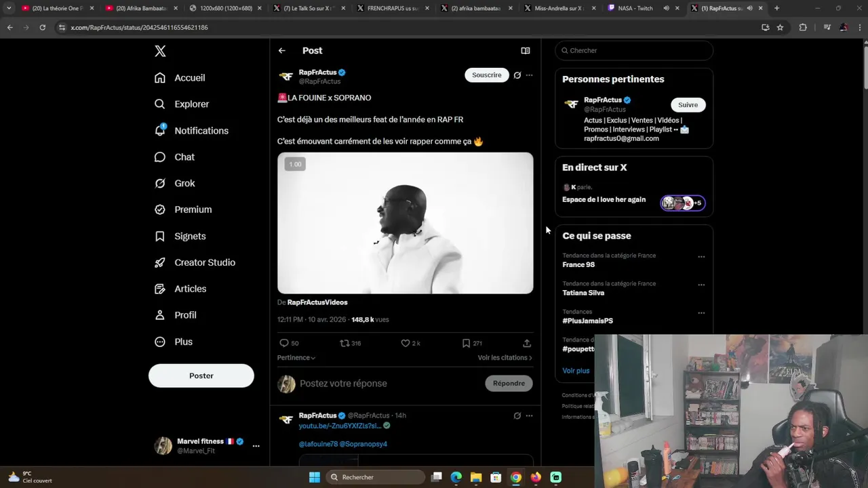
Task: Open Firefox from taskbar
Action: (x=536, y=477)
